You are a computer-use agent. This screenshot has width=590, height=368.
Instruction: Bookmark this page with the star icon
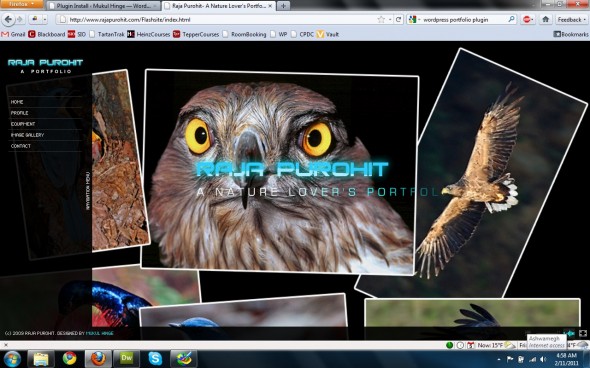(381, 19)
